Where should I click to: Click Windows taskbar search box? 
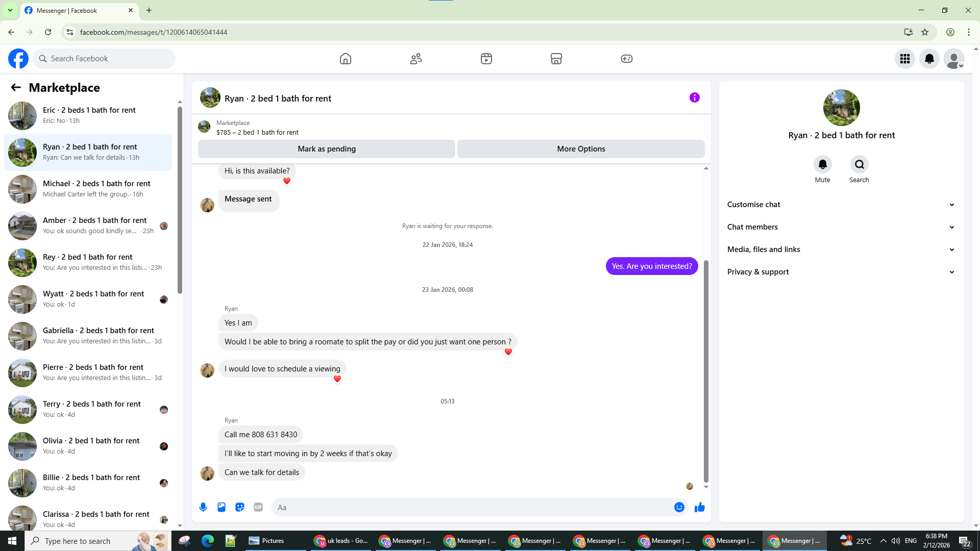[98, 541]
